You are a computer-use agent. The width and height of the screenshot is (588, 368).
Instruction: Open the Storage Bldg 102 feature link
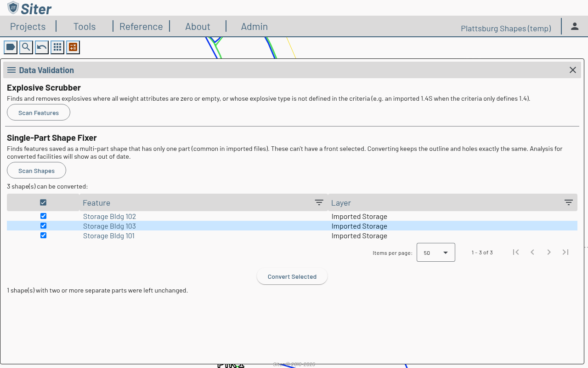109,216
